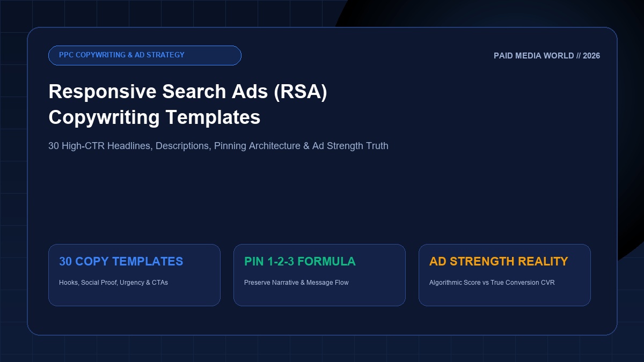Open the 'AD STRENGTH REALITY' card heading
644x362 pixels.
(x=499, y=261)
